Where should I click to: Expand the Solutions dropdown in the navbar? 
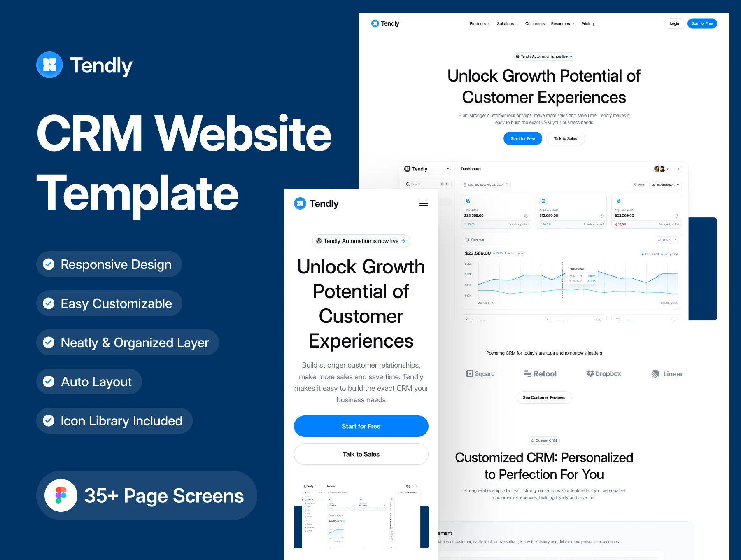point(507,24)
